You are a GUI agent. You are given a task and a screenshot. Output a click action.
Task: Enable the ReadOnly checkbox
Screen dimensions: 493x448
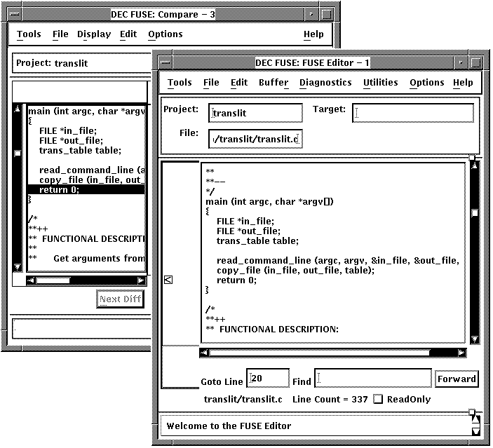(x=378, y=400)
